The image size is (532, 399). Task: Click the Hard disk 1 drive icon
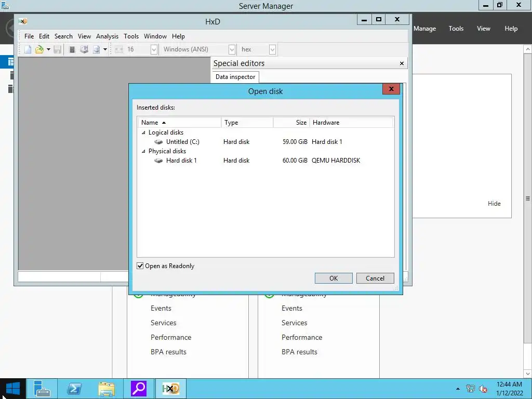click(158, 161)
